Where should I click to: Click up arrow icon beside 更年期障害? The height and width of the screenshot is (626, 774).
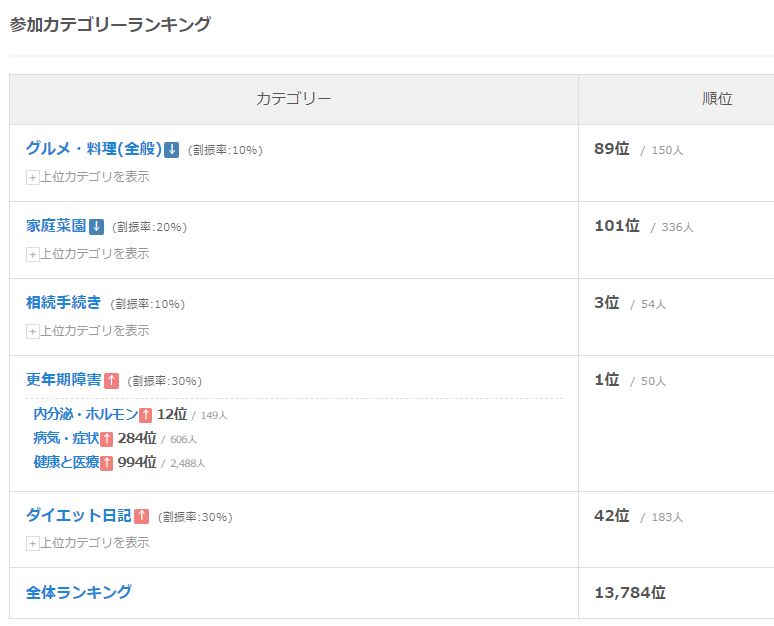click(111, 381)
